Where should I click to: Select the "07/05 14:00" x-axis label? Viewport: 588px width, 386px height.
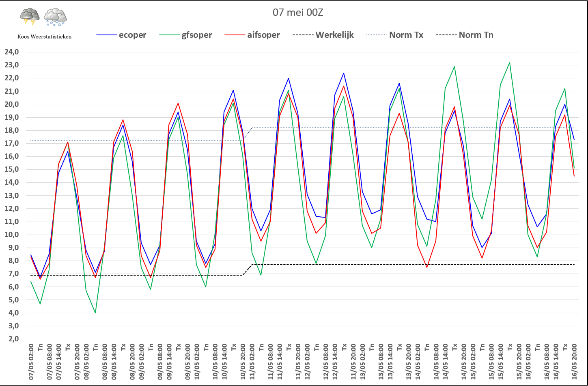point(58,361)
